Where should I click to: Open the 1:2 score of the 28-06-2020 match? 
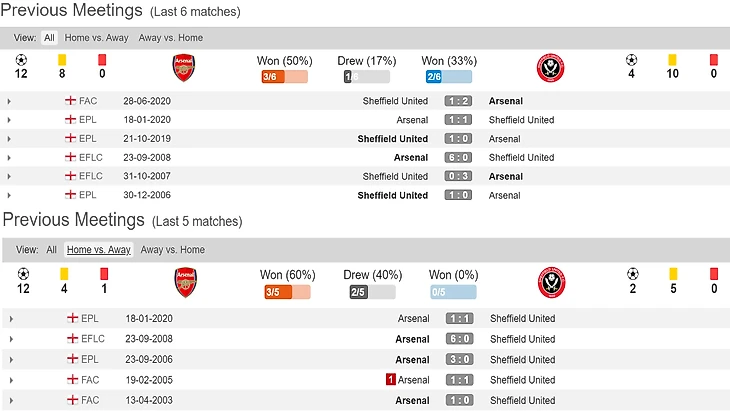click(458, 102)
